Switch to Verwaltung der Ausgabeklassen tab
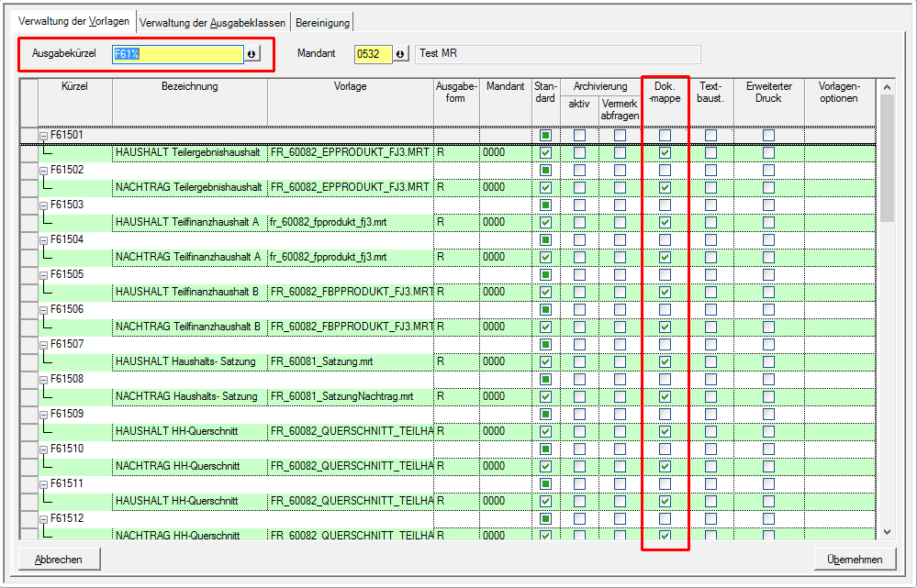 tap(213, 23)
